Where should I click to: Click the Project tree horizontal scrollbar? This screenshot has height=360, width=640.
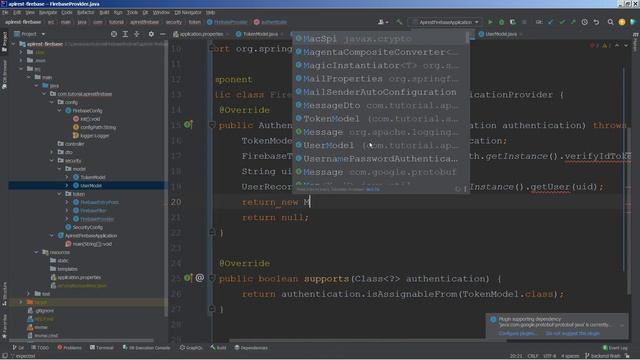click(x=82, y=340)
